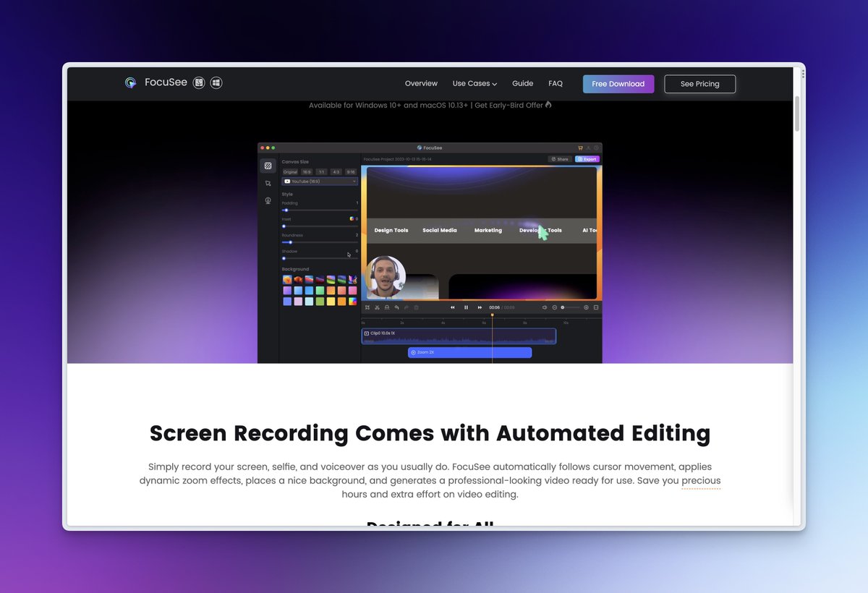
Task: Click Marketing in the preview
Action: [x=488, y=230]
